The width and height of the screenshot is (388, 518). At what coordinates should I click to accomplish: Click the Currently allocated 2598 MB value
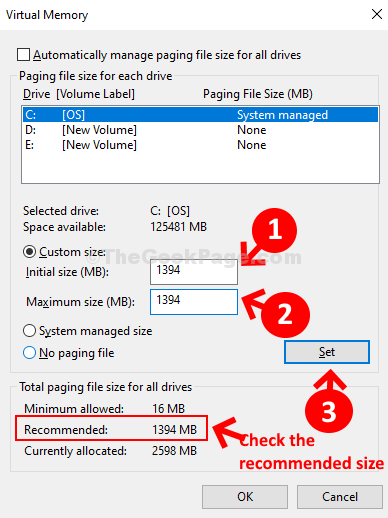coord(174,451)
